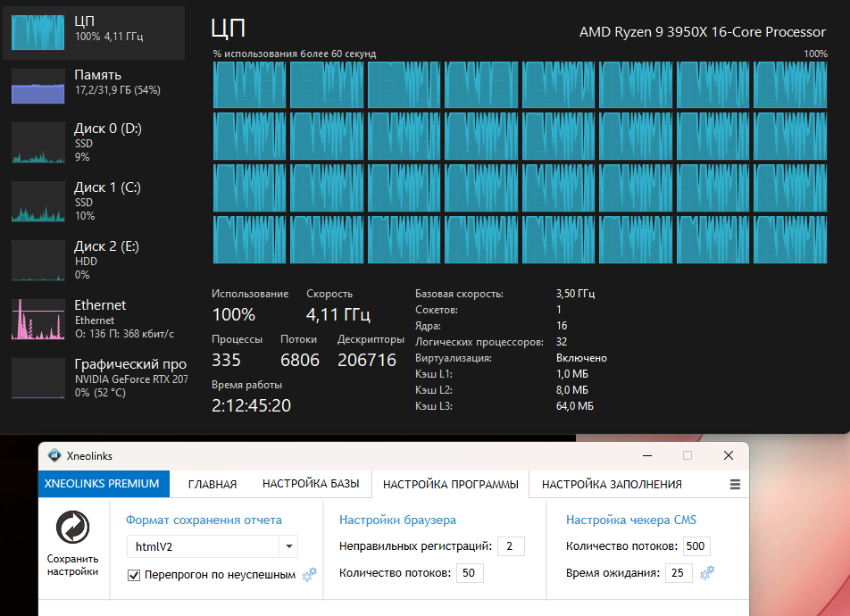Screen dimensions: 850x616
Task: Click the Потоки count 6806
Action: point(300,360)
